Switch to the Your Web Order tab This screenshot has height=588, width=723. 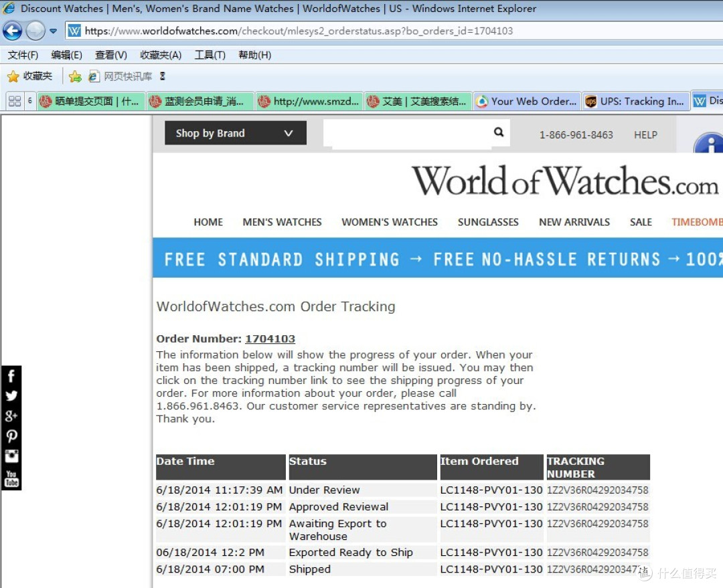pyautogui.click(x=527, y=102)
